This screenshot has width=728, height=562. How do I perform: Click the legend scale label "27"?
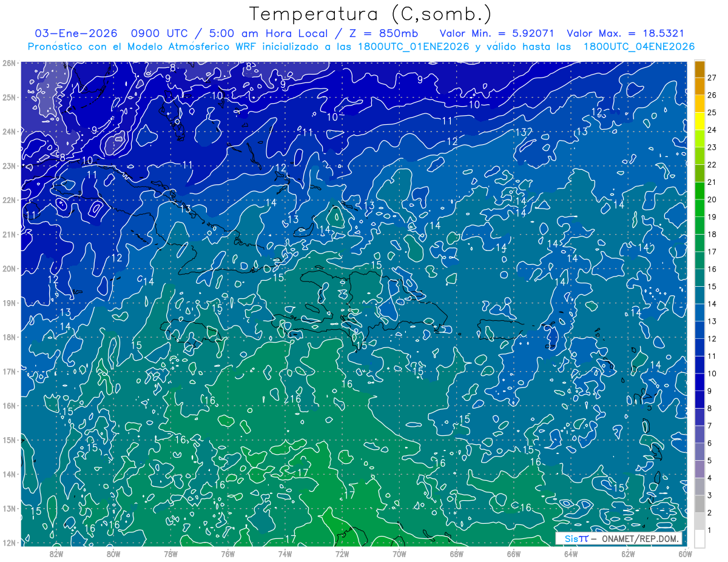712,78
